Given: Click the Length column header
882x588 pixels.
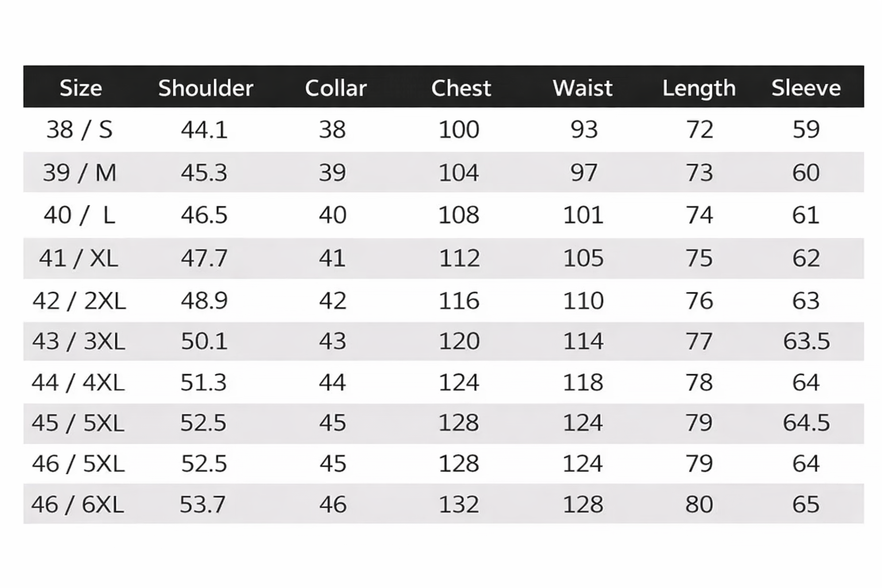Looking at the screenshot, I should tap(699, 88).
